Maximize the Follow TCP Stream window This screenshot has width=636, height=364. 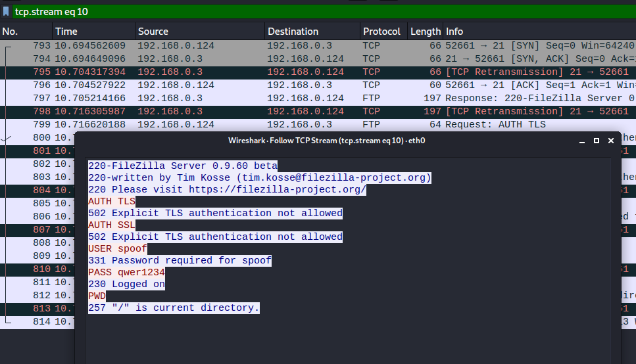pyautogui.click(x=597, y=141)
